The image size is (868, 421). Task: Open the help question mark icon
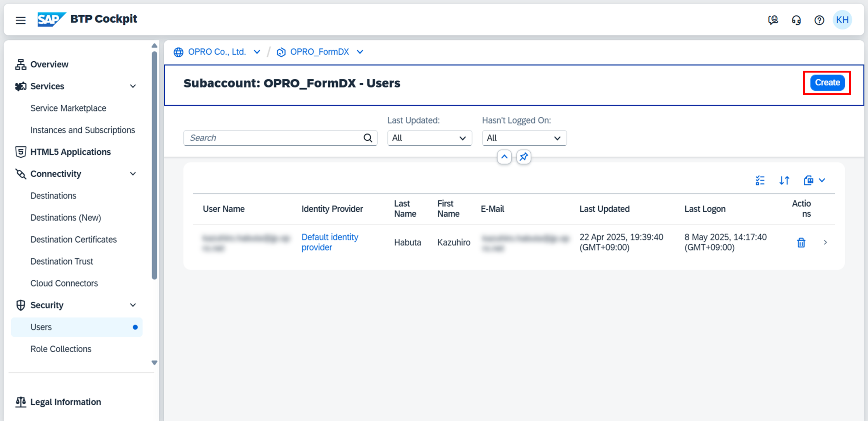click(x=819, y=20)
